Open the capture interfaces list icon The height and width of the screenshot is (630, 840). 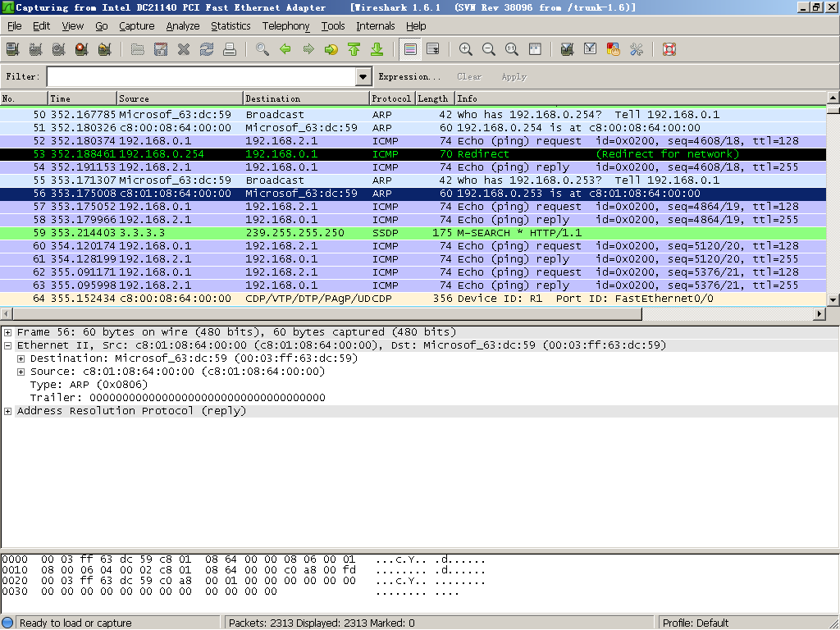[x=13, y=50]
